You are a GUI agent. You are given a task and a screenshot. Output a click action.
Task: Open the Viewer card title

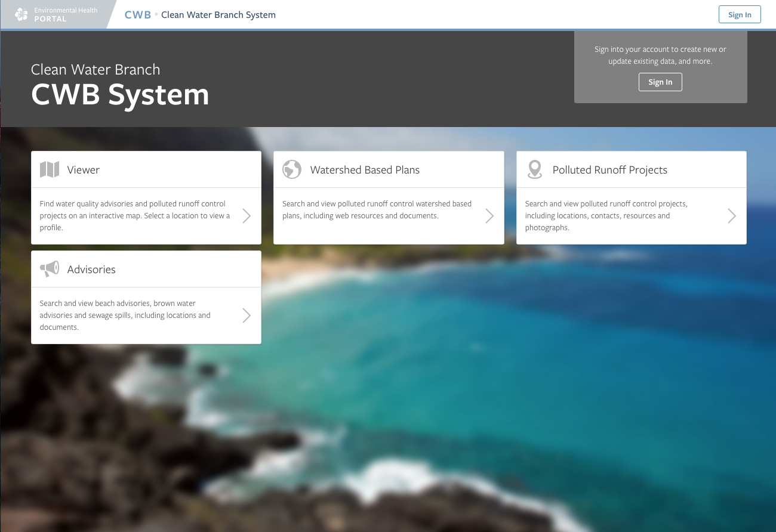(x=84, y=170)
